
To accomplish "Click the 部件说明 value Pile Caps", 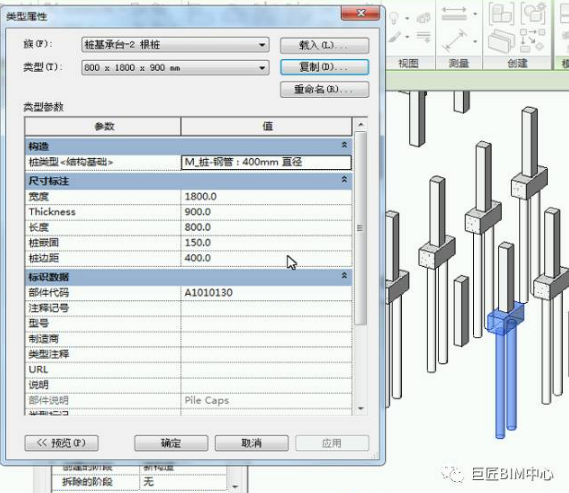I will (266, 400).
